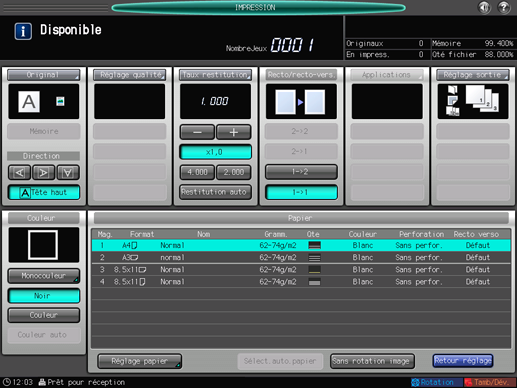Click the sound/accessibility icon beside help
This screenshot has height=388, width=517.
[x=484, y=7]
